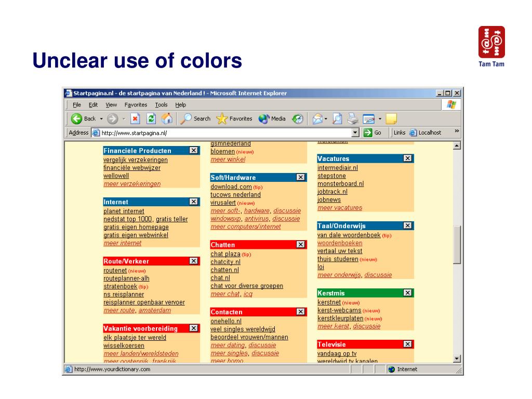Open the monsterboard.nl link
Screen dimensions: 532x399
point(340,183)
